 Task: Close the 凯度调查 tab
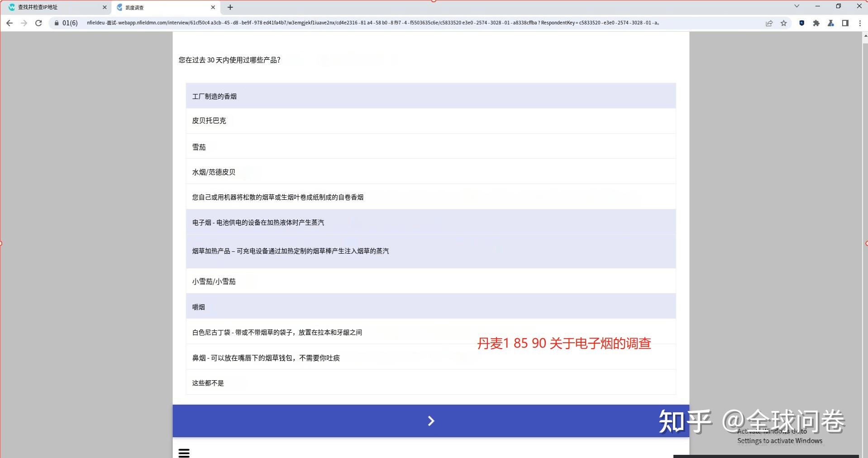(x=213, y=7)
